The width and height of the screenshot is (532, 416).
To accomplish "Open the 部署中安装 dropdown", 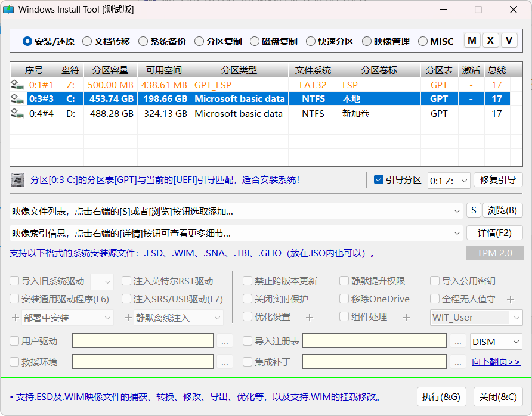I will tap(67, 318).
